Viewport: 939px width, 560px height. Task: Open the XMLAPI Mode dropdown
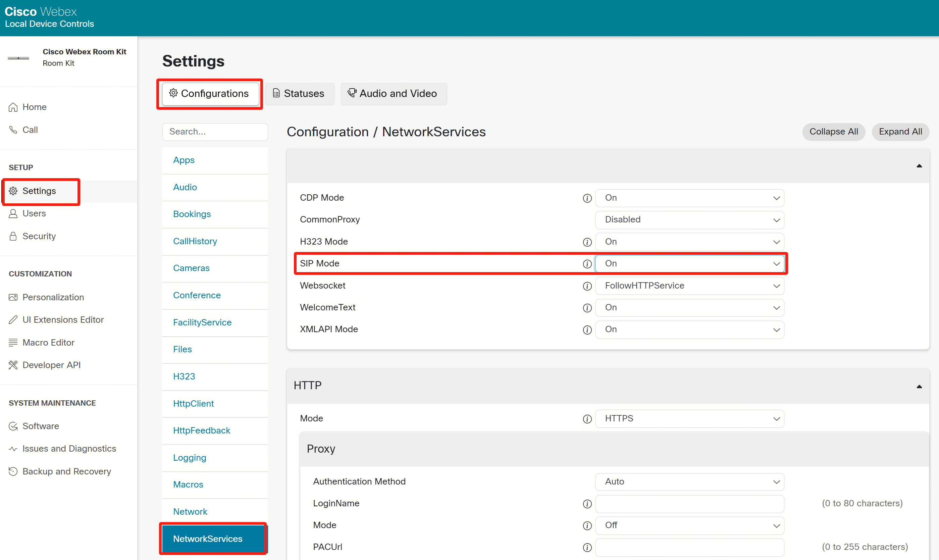click(x=690, y=330)
